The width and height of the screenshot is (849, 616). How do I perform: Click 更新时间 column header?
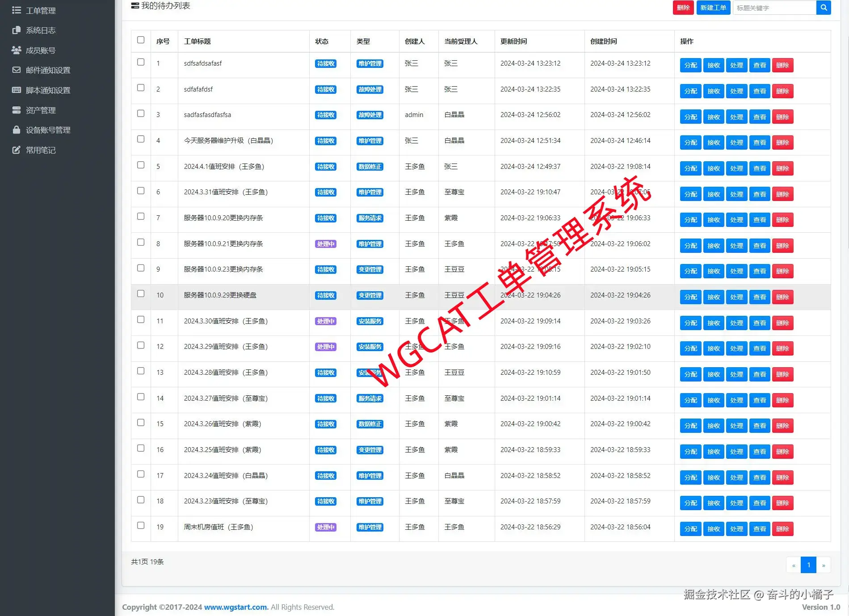[x=513, y=41]
